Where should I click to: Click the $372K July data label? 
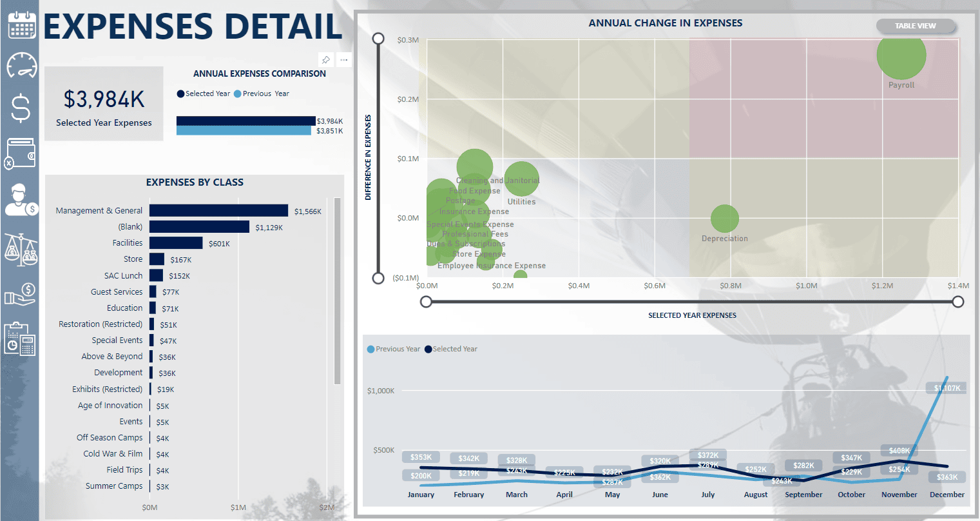point(708,455)
